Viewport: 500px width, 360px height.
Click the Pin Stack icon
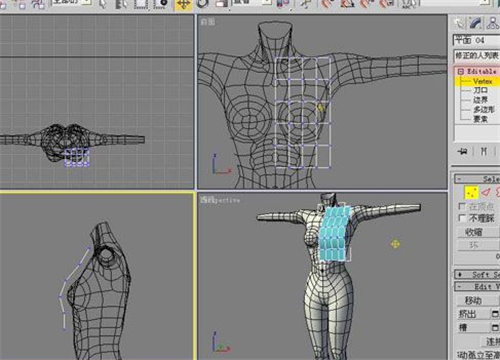(463, 152)
